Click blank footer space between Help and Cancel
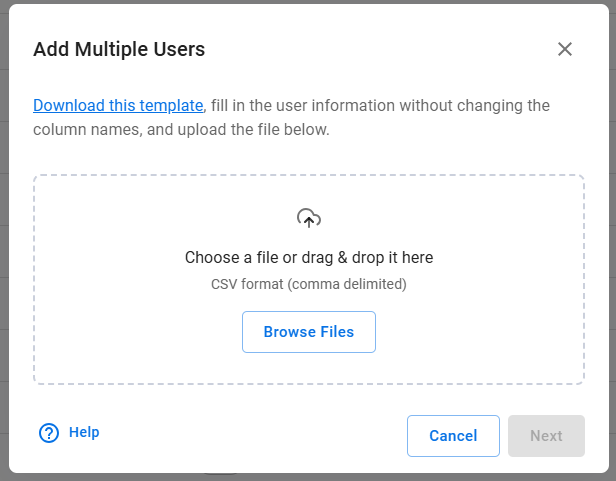616x481 pixels. point(250,436)
